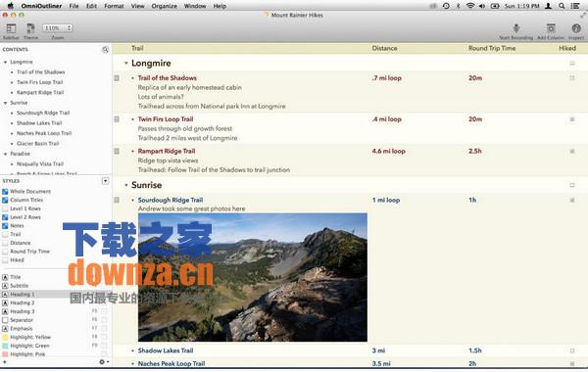This screenshot has height=372, width=588.
Task: Open the View menu
Action: [x=137, y=6]
